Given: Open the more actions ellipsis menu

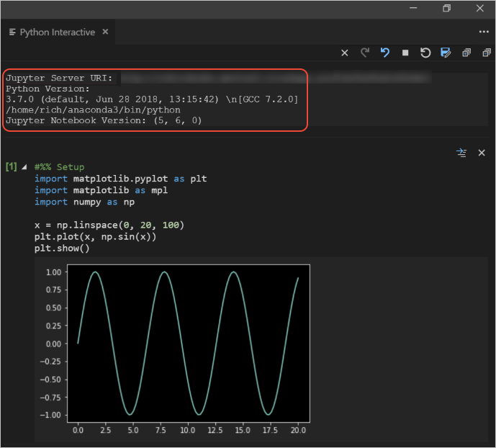Looking at the screenshot, I should point(484,32).
